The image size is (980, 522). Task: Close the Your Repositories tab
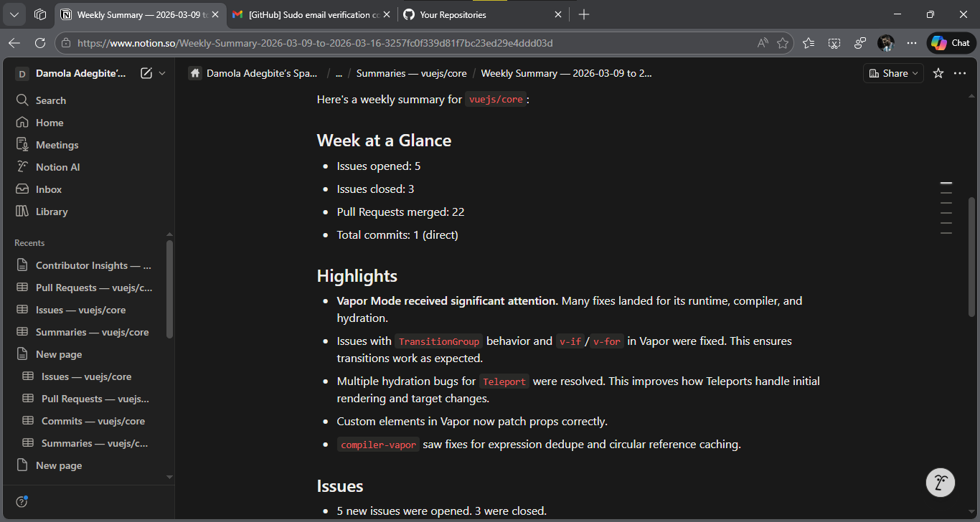pos(558,14)
